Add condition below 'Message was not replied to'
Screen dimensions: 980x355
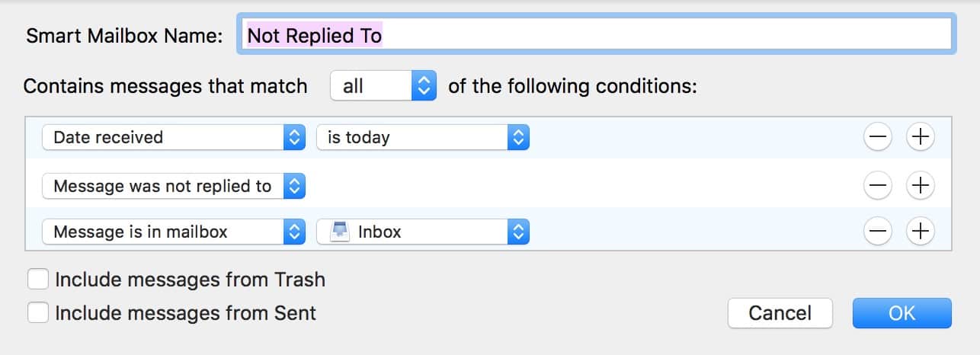click(921, 184)
